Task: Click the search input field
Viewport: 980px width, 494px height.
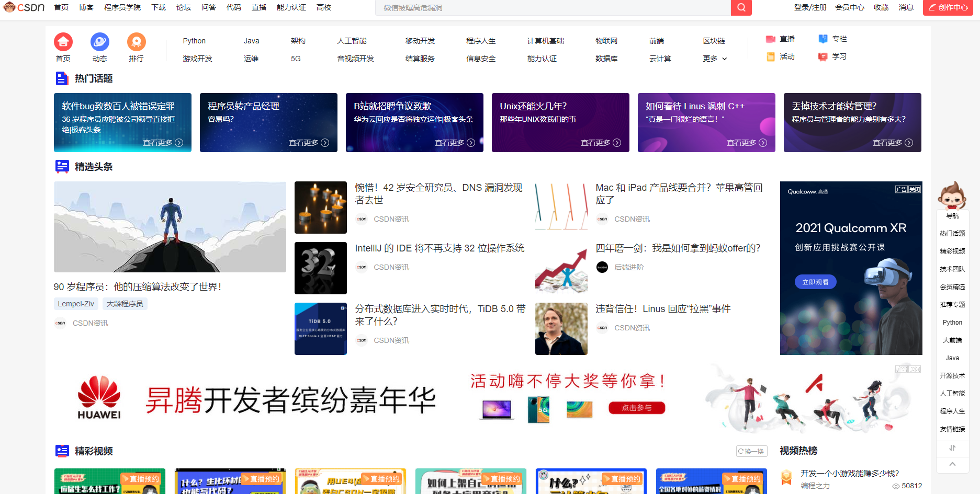Action: [553, 8]
